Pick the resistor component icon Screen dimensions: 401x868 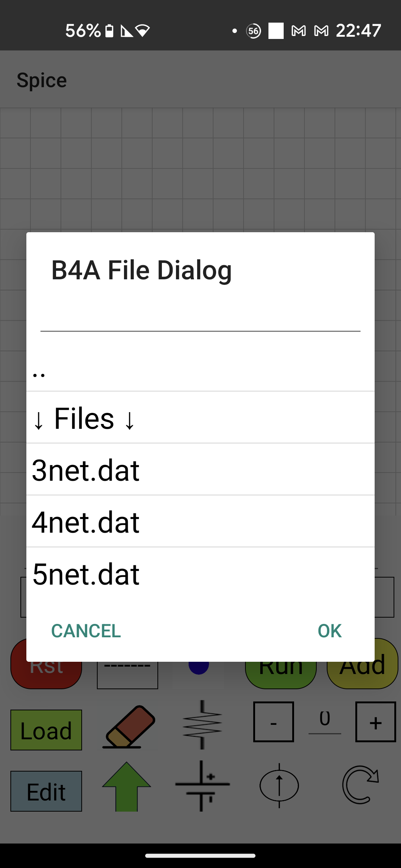tap(202, 724)
